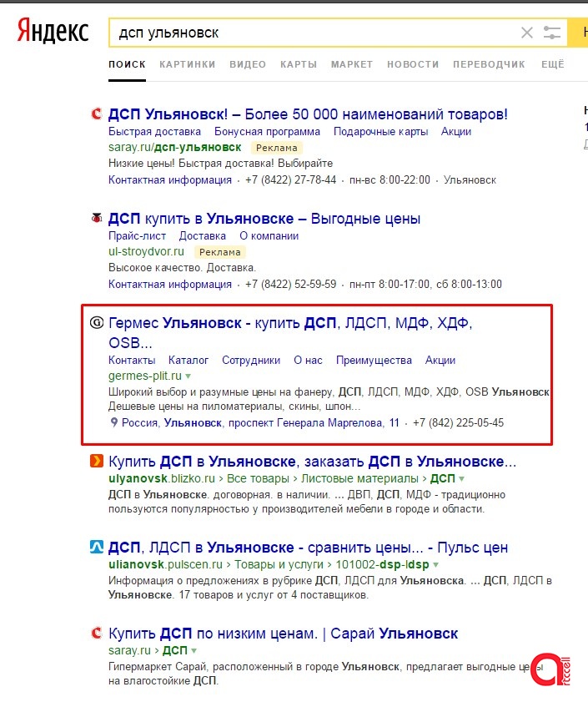Click orange blizko.ru favicon

97,462
